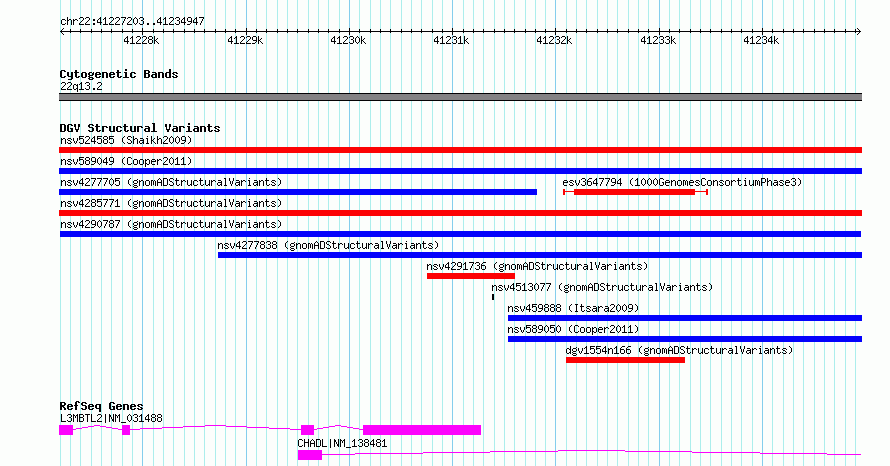Select the nsv4277838 blue variant bar
The height and width of the screenshot is (466, 890).
[540, 255]
